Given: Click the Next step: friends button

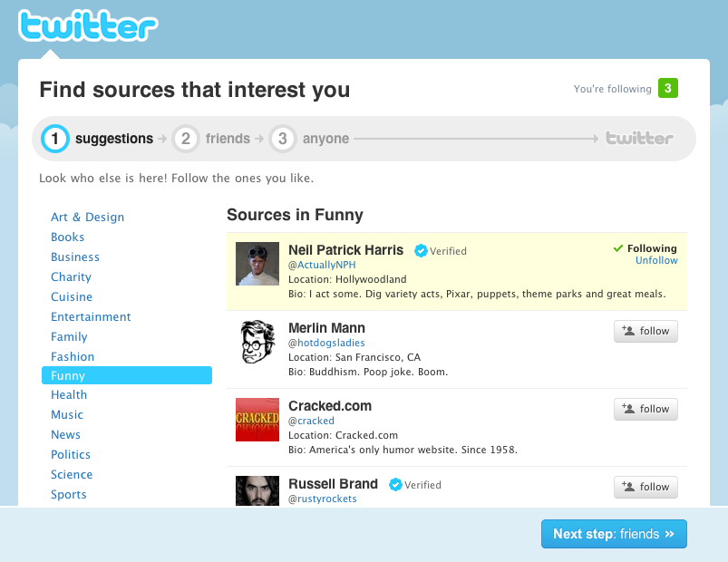Looking at the screenshot, I should point(614,534).
